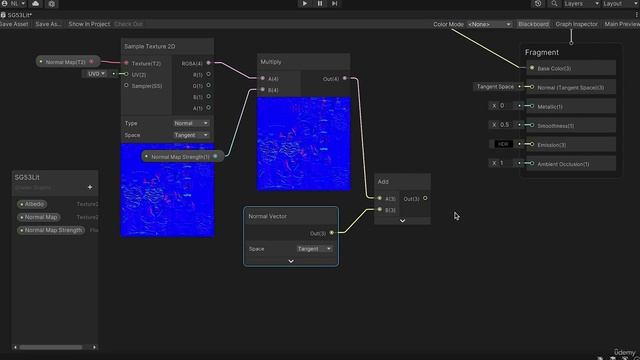Screen dimensions: 640x360
Task: Click the Blackboard scrollbar right arrow
Action: pos(94,347)
